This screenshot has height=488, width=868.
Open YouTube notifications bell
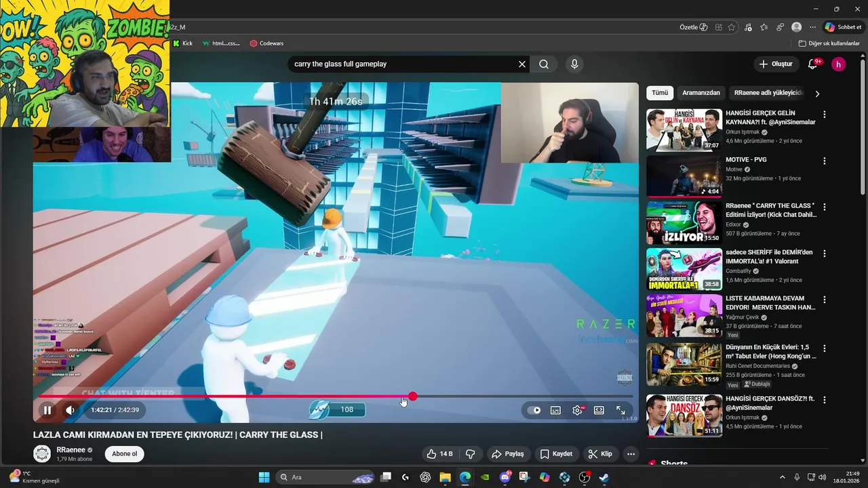(x=812, y=64)
